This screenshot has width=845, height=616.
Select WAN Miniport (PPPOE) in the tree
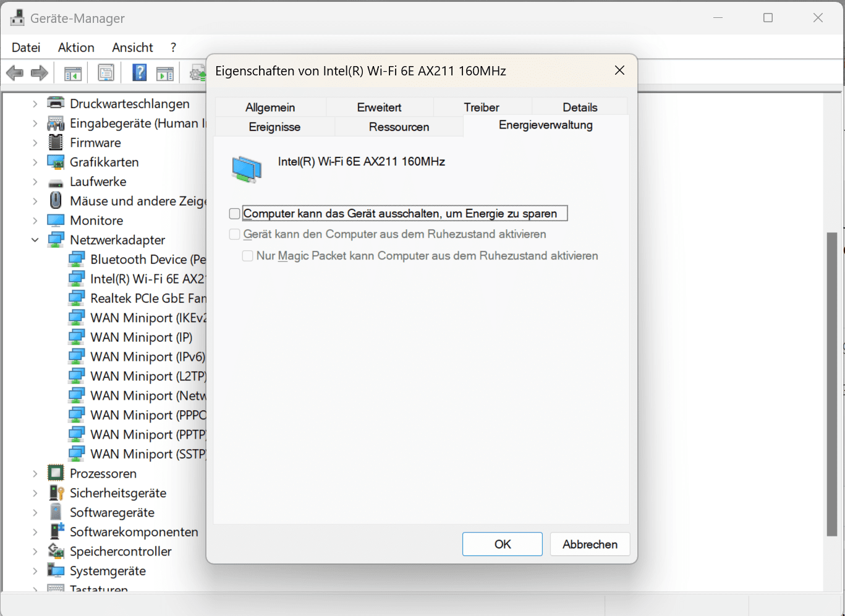(x=147, y=415)
